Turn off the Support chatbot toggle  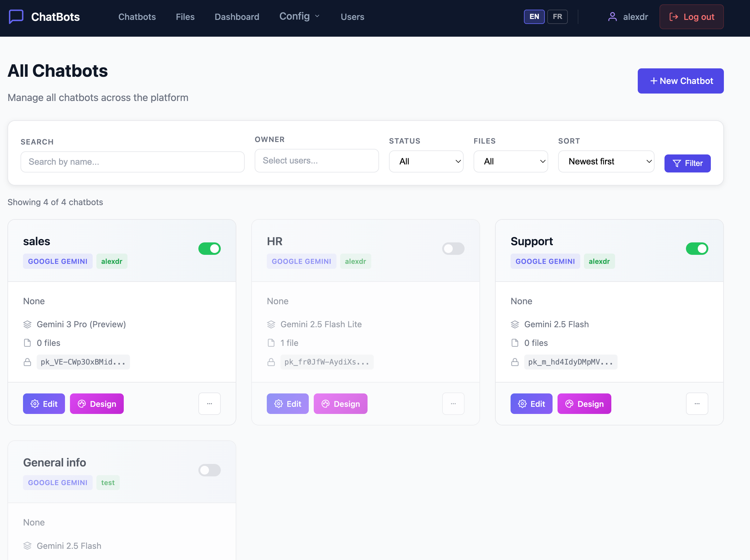pyautogui.click(x=697, y=249)
